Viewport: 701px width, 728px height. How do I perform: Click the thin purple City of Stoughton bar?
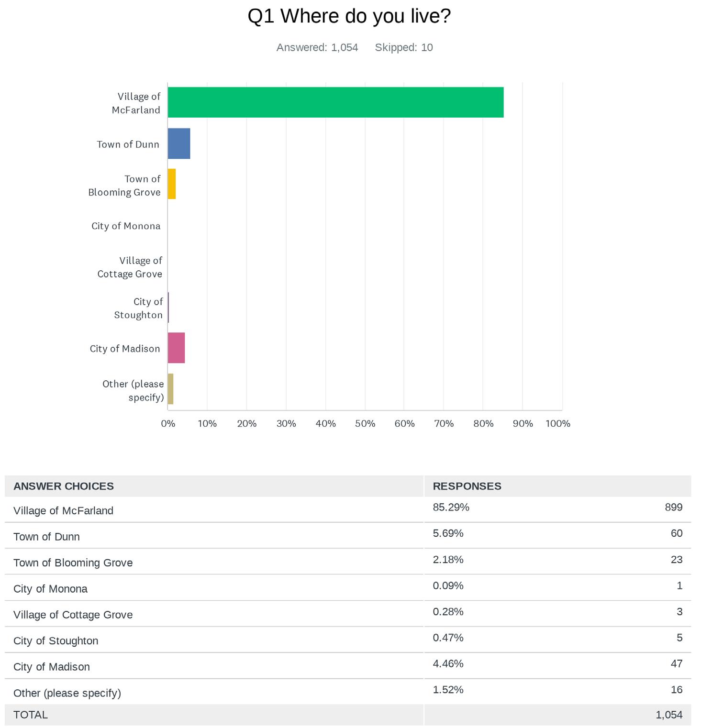coord(168,307)
